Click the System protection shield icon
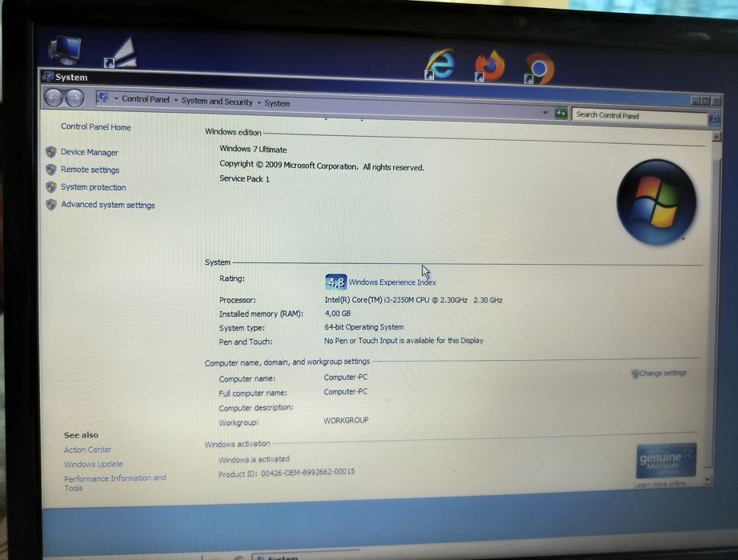Screen dimensions: 738x560 click(51, 187)
